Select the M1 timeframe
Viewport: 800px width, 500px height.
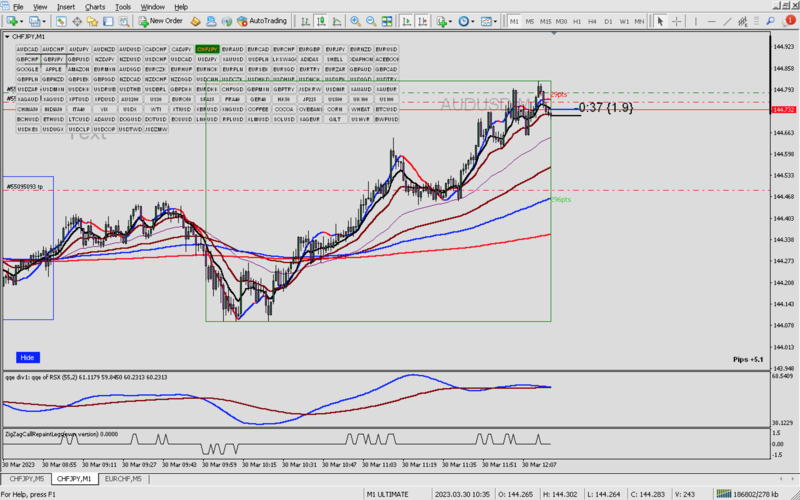point(514,21)
